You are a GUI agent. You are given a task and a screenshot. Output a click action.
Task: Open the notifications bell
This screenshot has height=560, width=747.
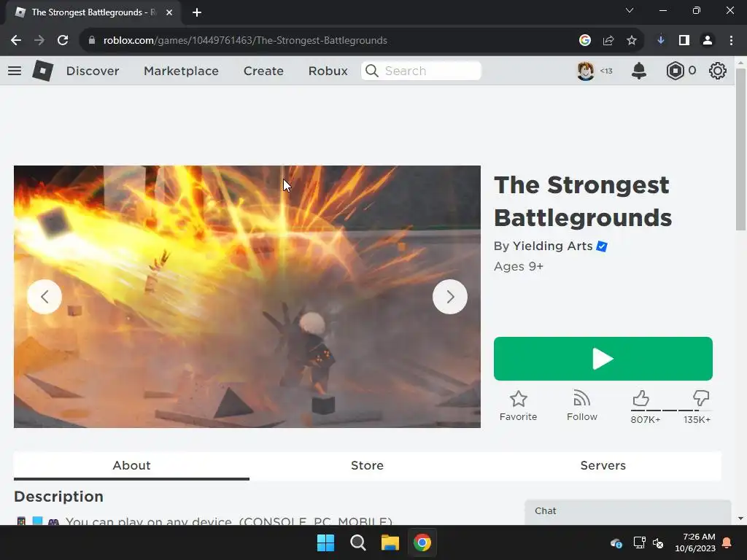click(x=639, y=71)
